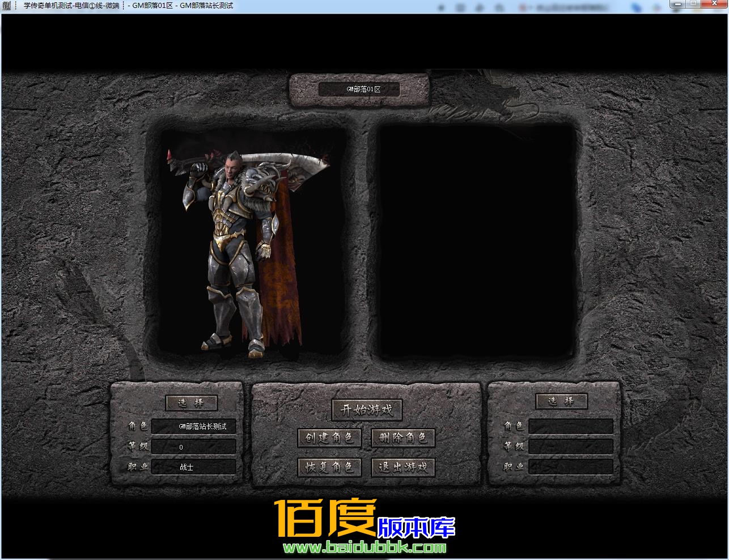729x560 pixels.
Task: Click the 删除角色 (Delete Character) button
Action: [x=402, y=438]
